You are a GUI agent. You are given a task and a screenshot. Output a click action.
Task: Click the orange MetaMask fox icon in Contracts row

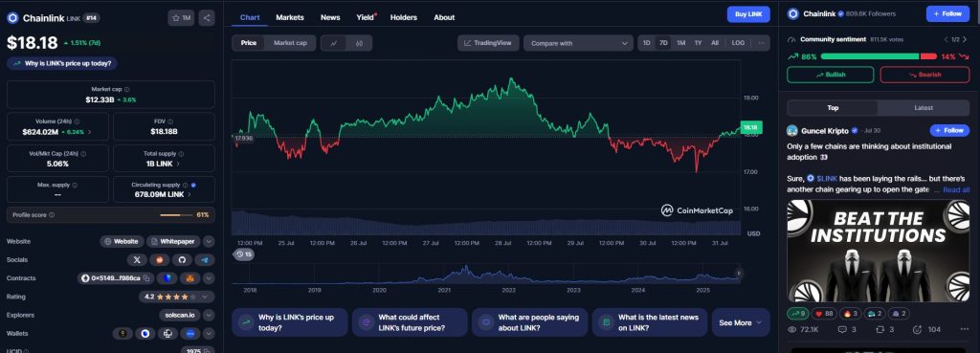(190, 278)
